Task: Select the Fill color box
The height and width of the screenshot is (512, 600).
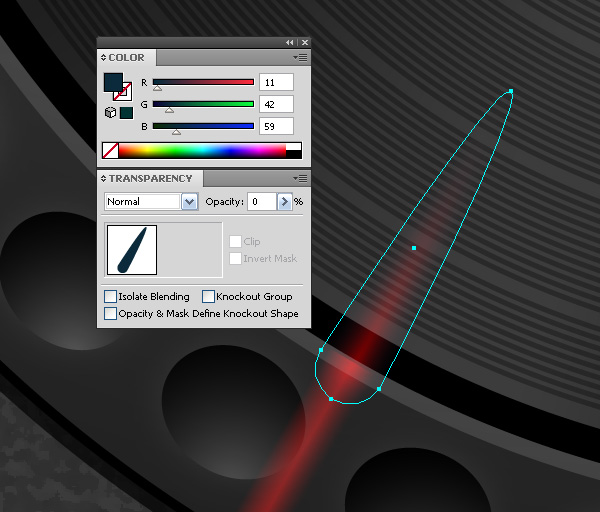Action: click(x=113, y=82)
